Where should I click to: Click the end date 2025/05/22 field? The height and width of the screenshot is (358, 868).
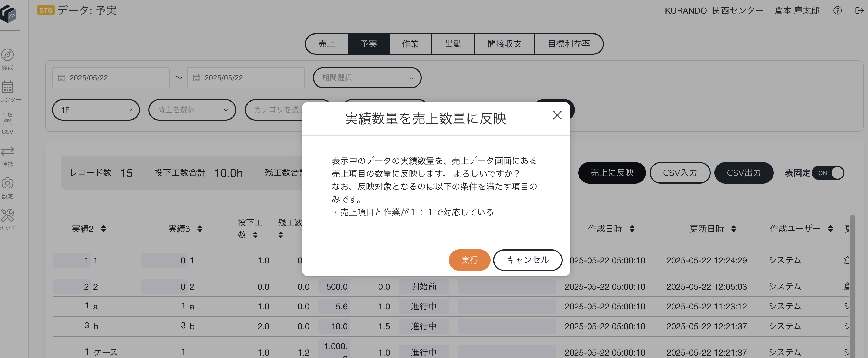coord(246,78)
